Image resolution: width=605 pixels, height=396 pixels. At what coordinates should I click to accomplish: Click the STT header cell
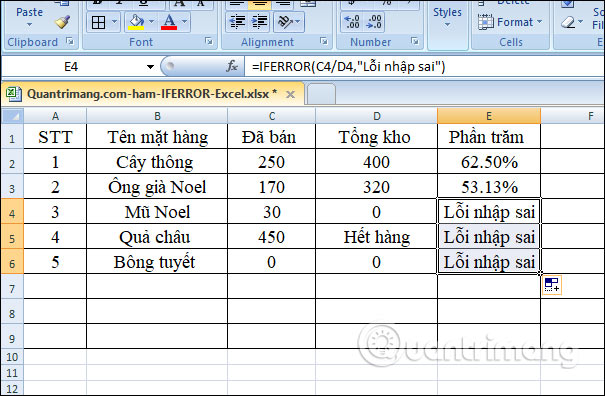point(55,137)
